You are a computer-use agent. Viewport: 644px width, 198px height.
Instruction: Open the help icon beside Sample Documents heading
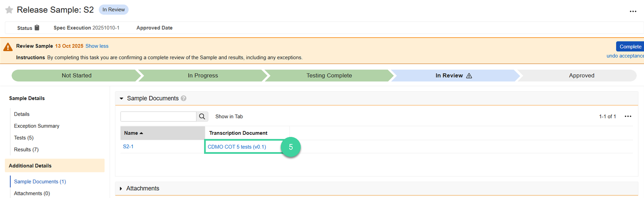pyautogui.click(x=183, y=98)
